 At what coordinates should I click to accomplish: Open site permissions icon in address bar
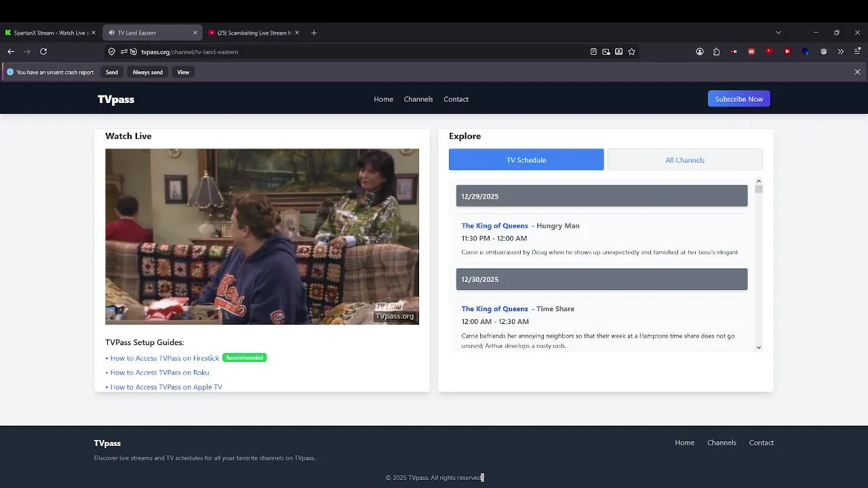coord(124,52)
